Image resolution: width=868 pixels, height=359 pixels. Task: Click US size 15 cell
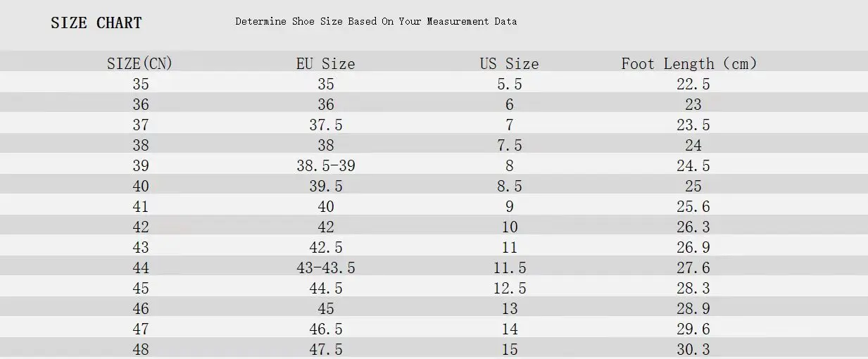(x=509, y=349)
